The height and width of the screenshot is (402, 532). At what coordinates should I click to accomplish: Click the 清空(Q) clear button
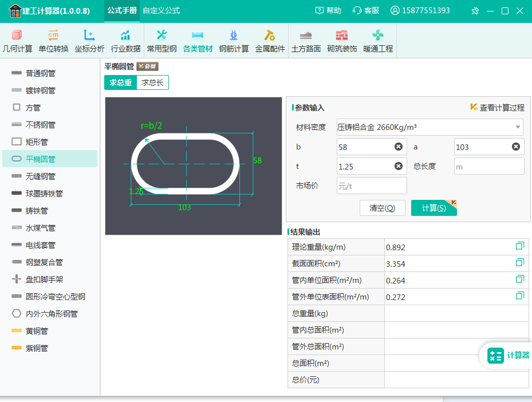click(383, 208)
